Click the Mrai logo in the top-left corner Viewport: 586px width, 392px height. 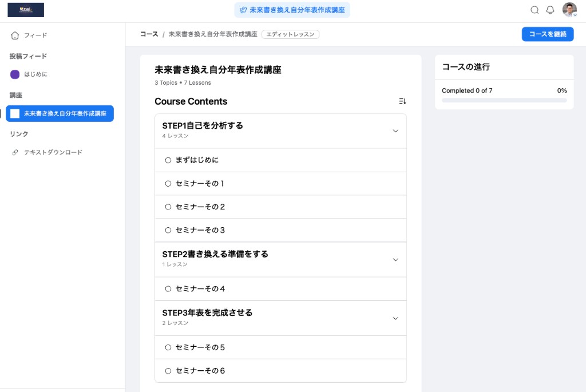click(x=25, y=10)
